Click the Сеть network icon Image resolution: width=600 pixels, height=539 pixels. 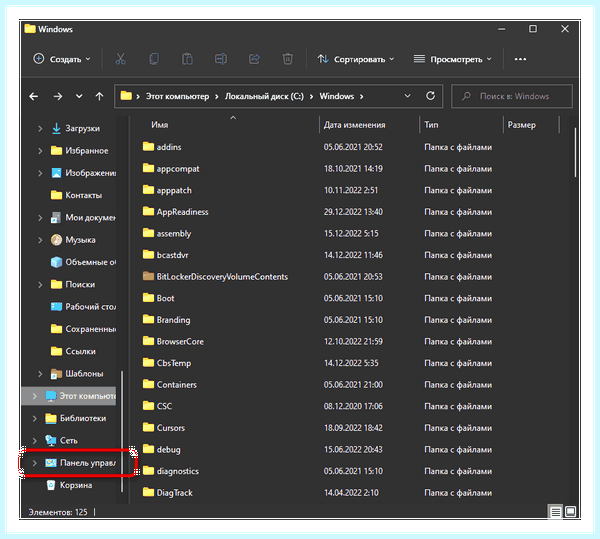click(x=51, y=440)
